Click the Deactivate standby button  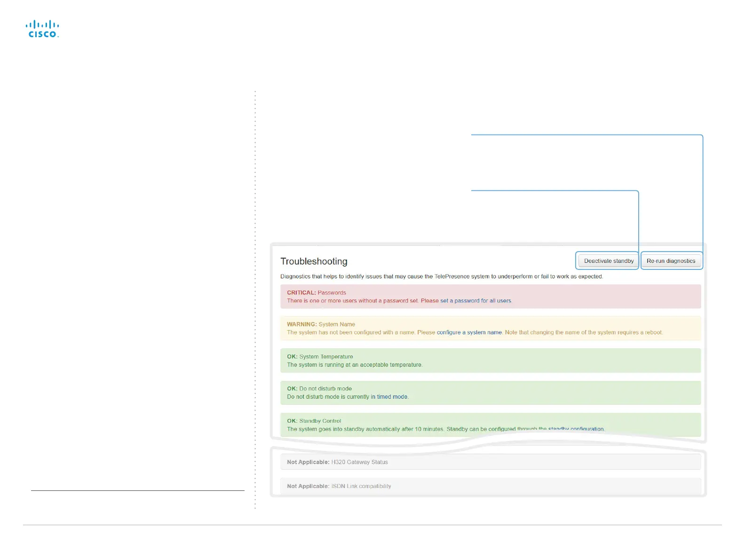click(x=608, y=261)
